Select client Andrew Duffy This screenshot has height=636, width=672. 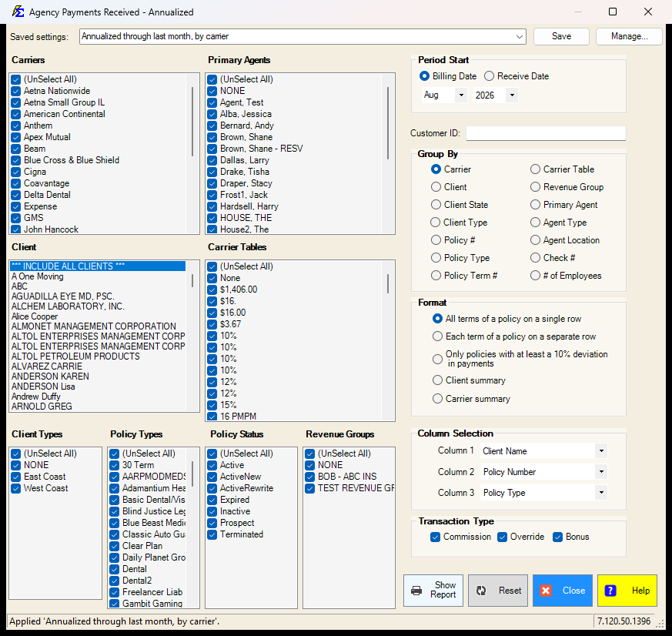(98, 397)
